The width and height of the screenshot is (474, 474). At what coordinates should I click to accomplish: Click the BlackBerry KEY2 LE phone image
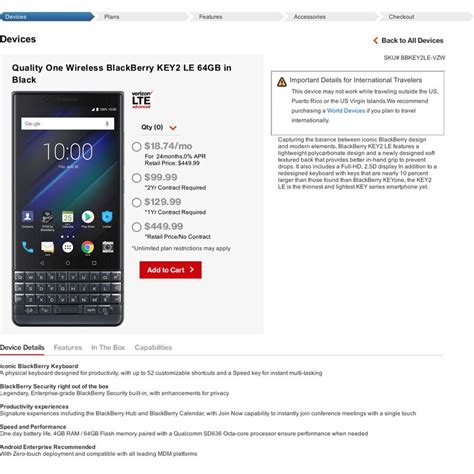click(x=68, y=208)
